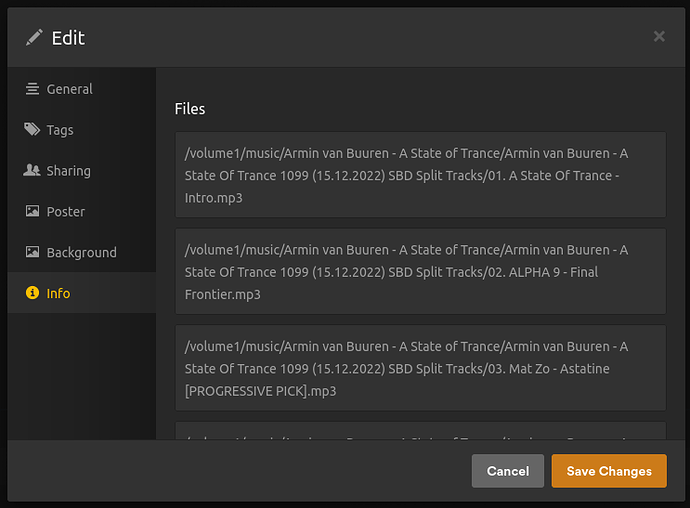Select the Poster tab
This screenshot has height=508, width=690.
click(66, 212)
